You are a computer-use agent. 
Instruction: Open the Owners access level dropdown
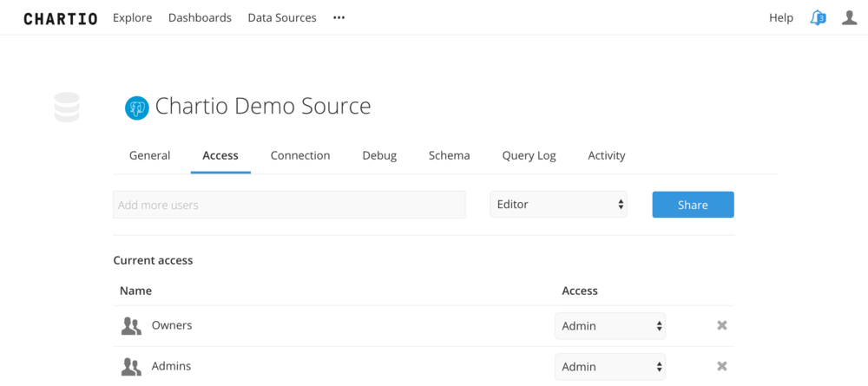click(x=610, y=326)
